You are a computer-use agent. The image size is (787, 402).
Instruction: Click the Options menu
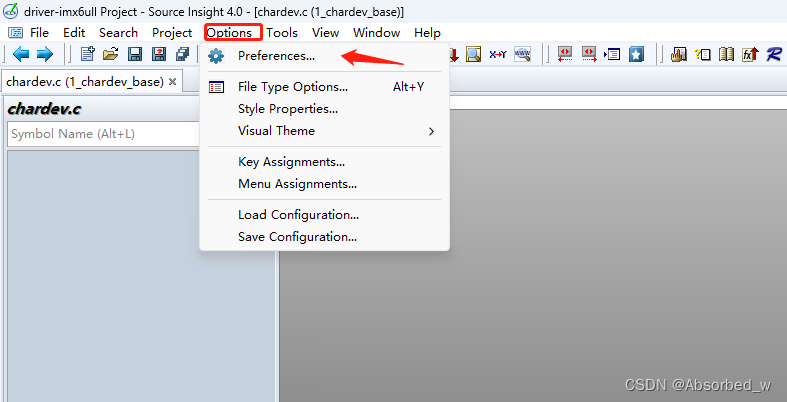click(229, 33)
